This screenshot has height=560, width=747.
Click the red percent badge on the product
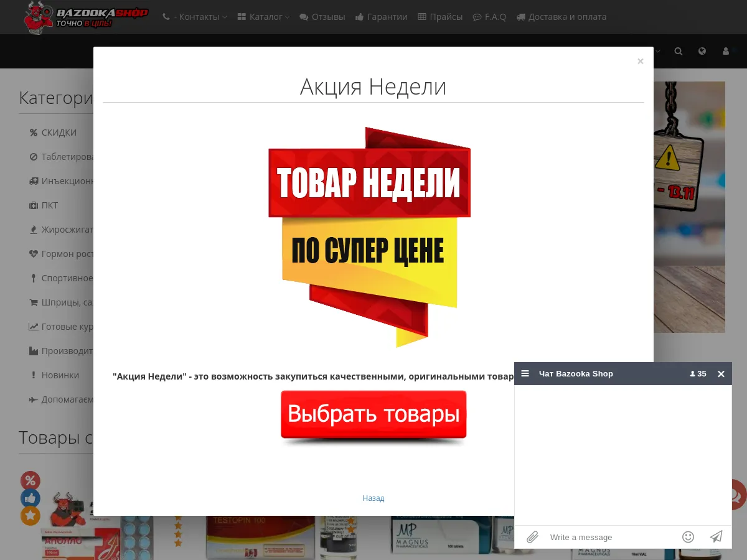click(31, 480)
